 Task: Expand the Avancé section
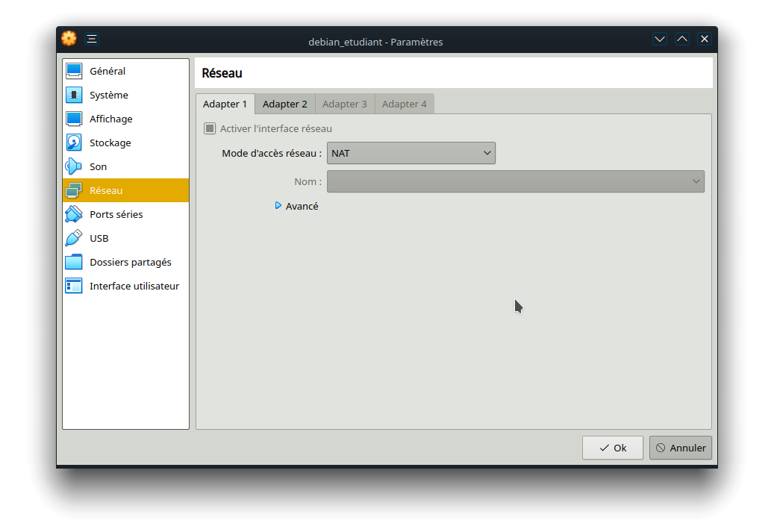[278, 206]
